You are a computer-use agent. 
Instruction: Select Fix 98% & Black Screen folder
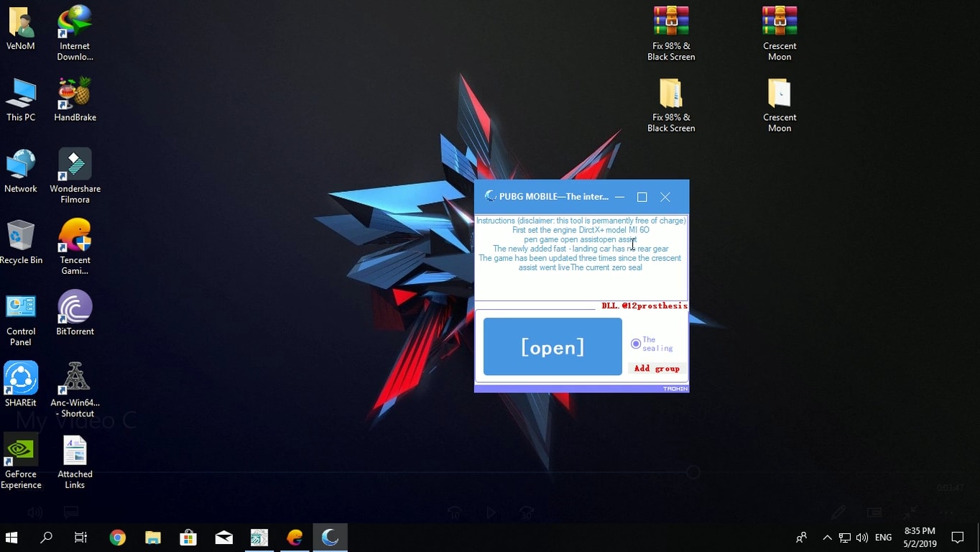tap(671, 104)
